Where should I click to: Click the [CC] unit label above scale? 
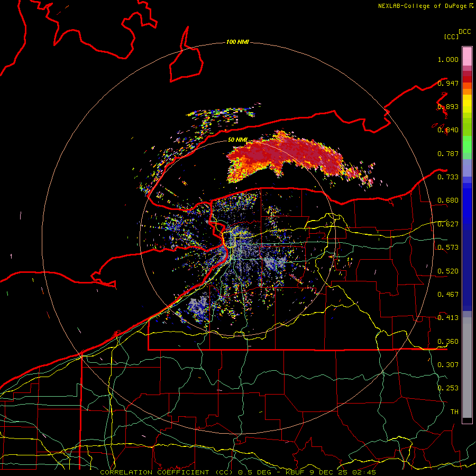click(451, 36)
